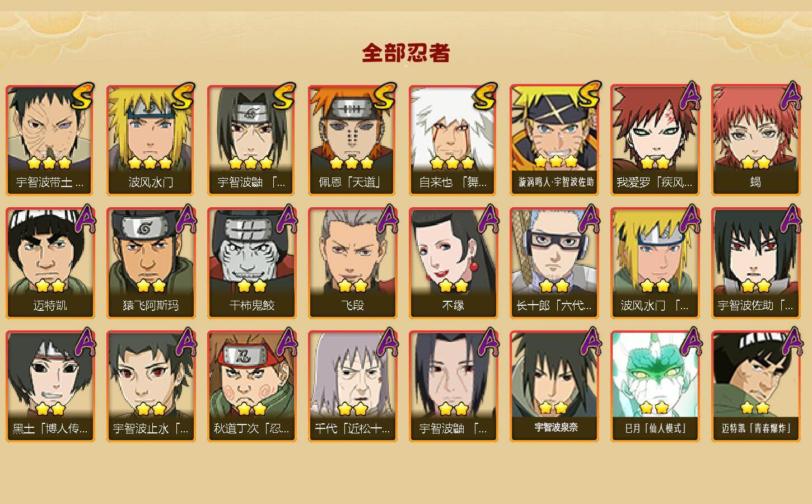This screenshot has width=812, height=504.
Task: Click the S rank badge on 宇智波带土 card
Action: pos(83,96)
